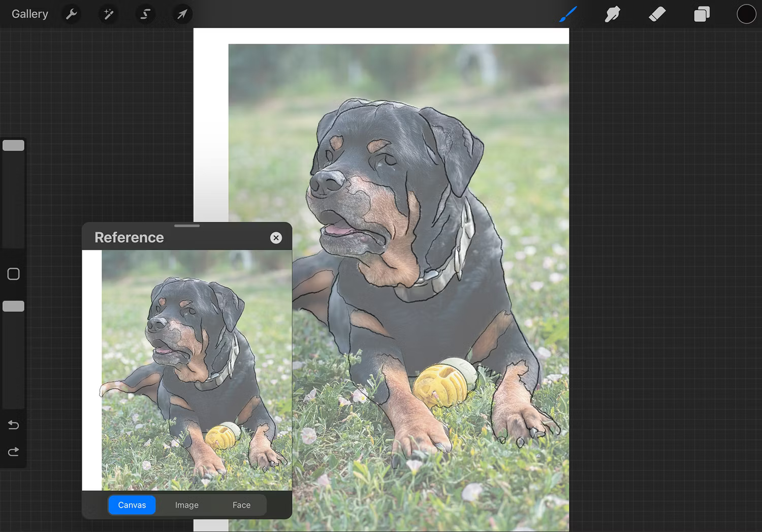The width and height of the screenshot is (762, 532).
Task: Open Adjustments with the magic wand icon
Action: (108, 14)
